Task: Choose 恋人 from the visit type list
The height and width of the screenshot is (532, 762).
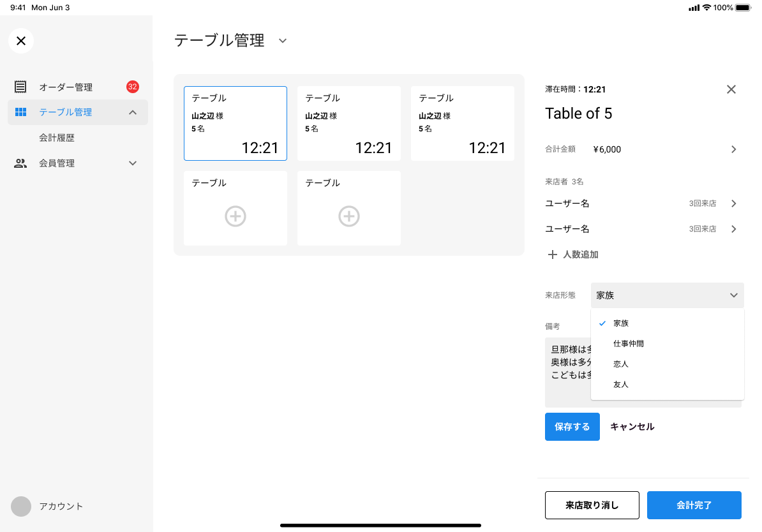Action: [621, 364]
